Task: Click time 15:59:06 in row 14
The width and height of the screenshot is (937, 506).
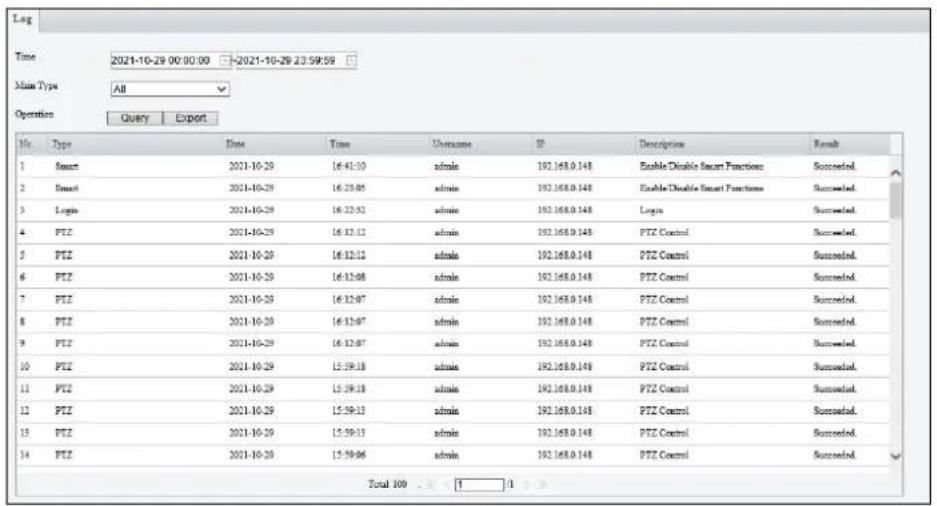Action: tap(349, 455)
